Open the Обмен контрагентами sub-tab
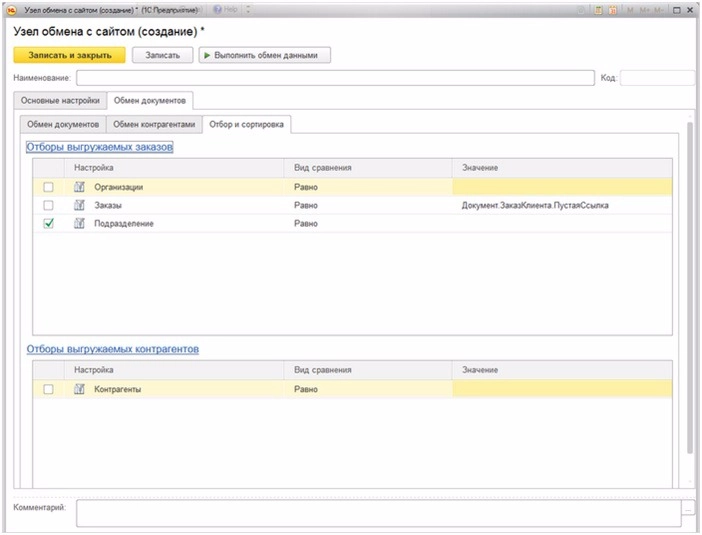This screenshot has width=702, height=535. (153, 125)
